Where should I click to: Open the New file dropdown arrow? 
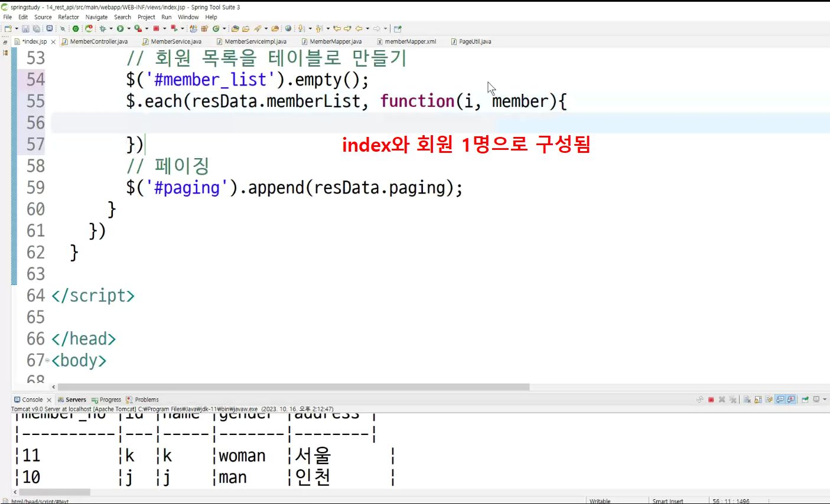[17, 28]
